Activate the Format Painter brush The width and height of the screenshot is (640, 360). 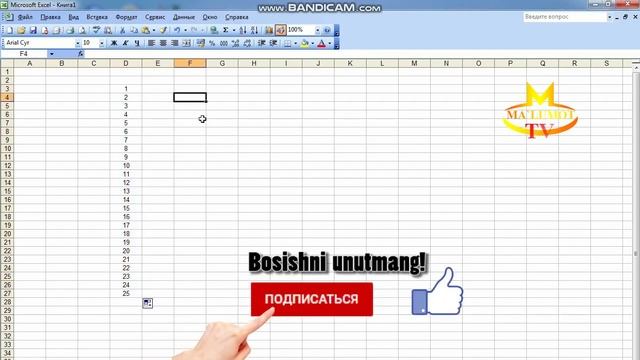tap(163, 30)
